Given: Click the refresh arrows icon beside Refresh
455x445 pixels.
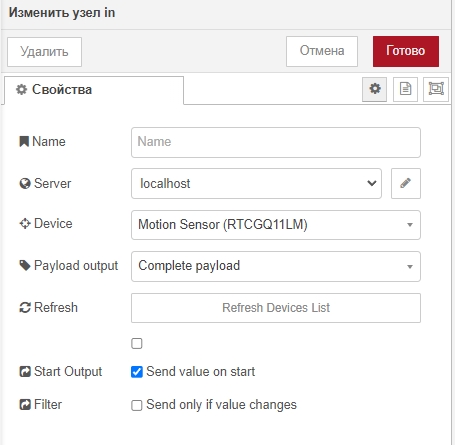Looking at the screenshot, I should click(25, 307).
